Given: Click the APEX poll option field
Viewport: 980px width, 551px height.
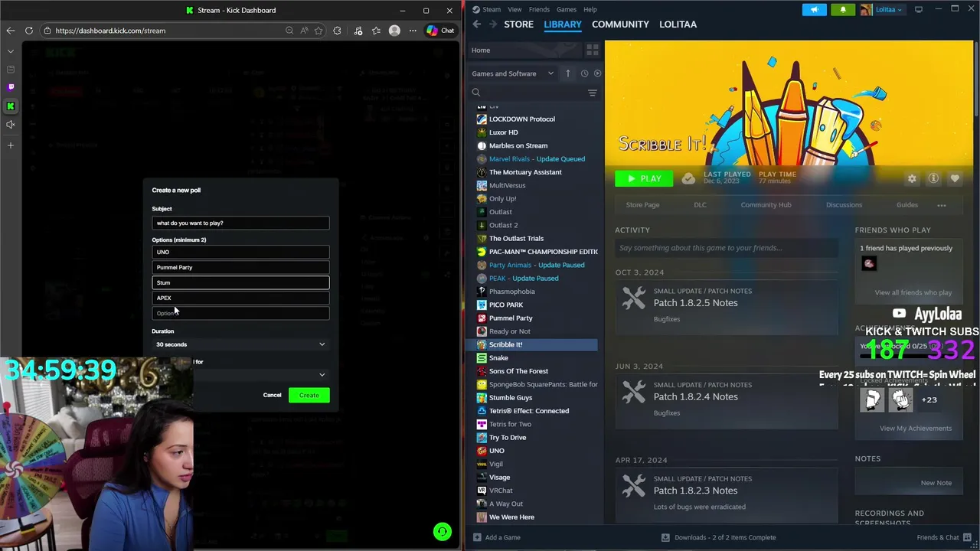Looking at the screenshot, I should pyautogui.click(x=240, y=298).
